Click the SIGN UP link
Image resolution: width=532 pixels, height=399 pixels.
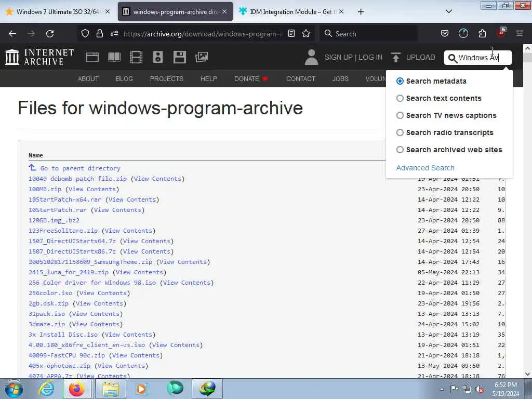pyautogui.click(x=338, y=57)
